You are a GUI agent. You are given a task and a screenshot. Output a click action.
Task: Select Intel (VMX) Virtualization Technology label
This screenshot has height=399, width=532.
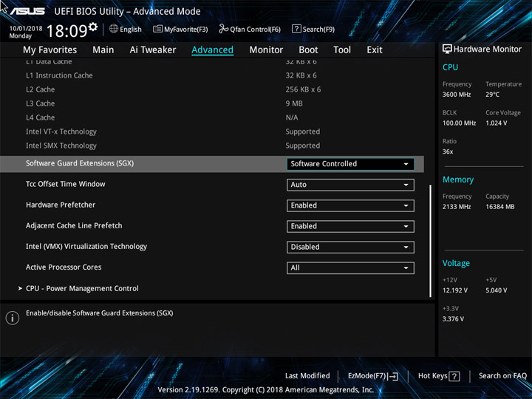[86, 247]
